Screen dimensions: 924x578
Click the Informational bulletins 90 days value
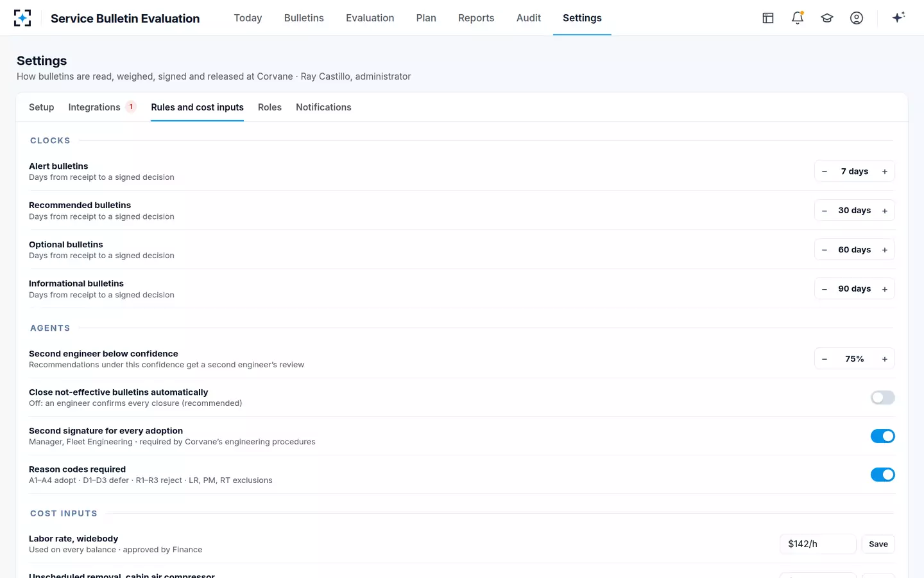[855, 289]
